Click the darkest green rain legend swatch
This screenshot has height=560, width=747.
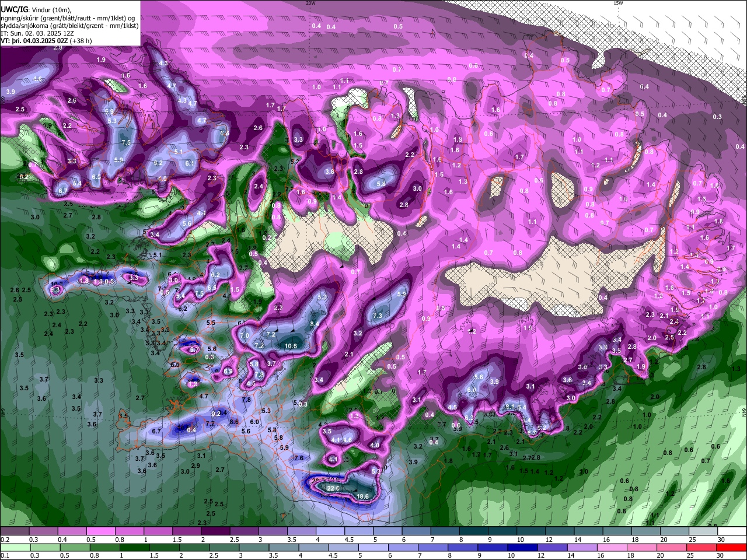(x=134, y=547)
